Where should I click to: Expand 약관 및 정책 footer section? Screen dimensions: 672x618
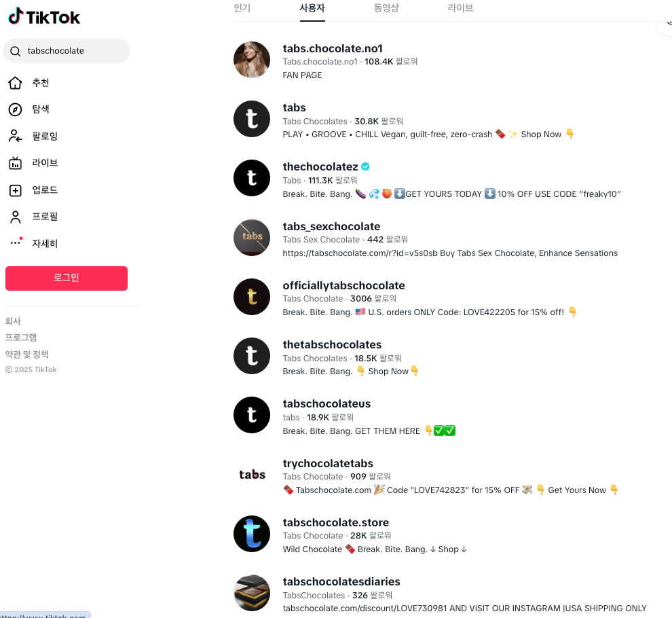(26, 355)
